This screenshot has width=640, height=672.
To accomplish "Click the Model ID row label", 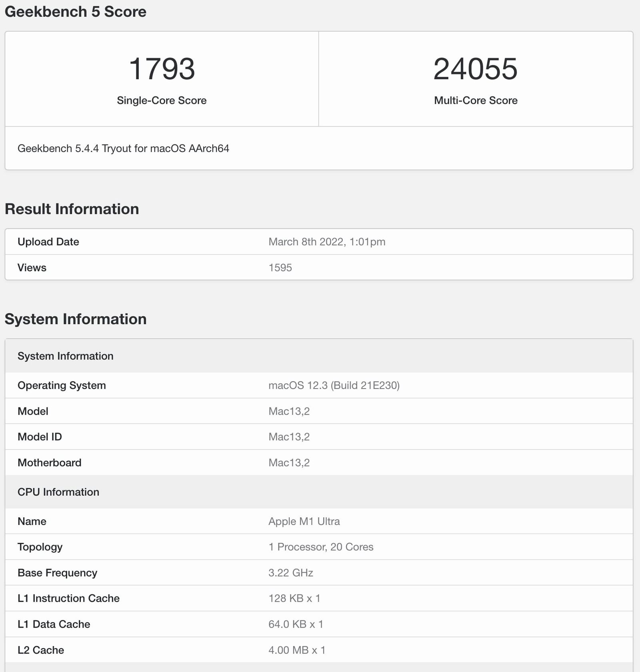I will [40, 437].
